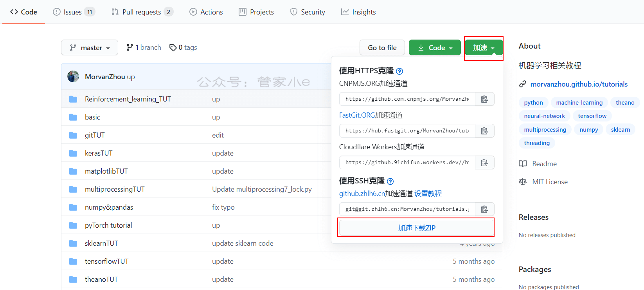Open the Security tab
The width and height of the screenshot is (644, 290).
(x=308, y=12)
